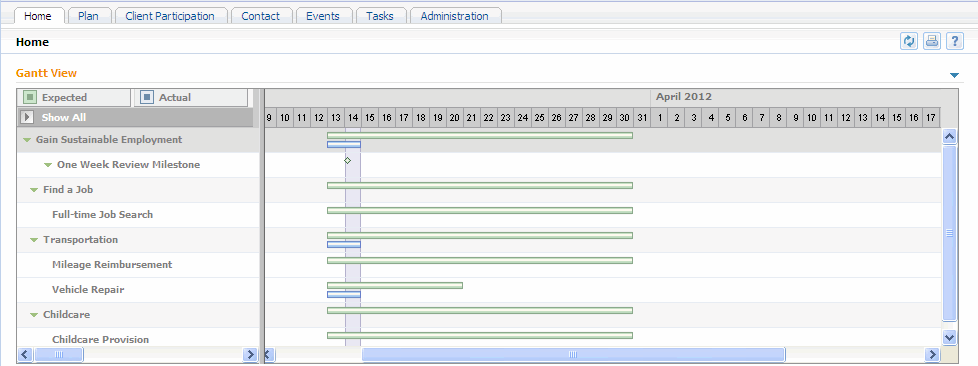978x366 pixels.
Task: Click day 14 in the date header
Action: [353, 117]
